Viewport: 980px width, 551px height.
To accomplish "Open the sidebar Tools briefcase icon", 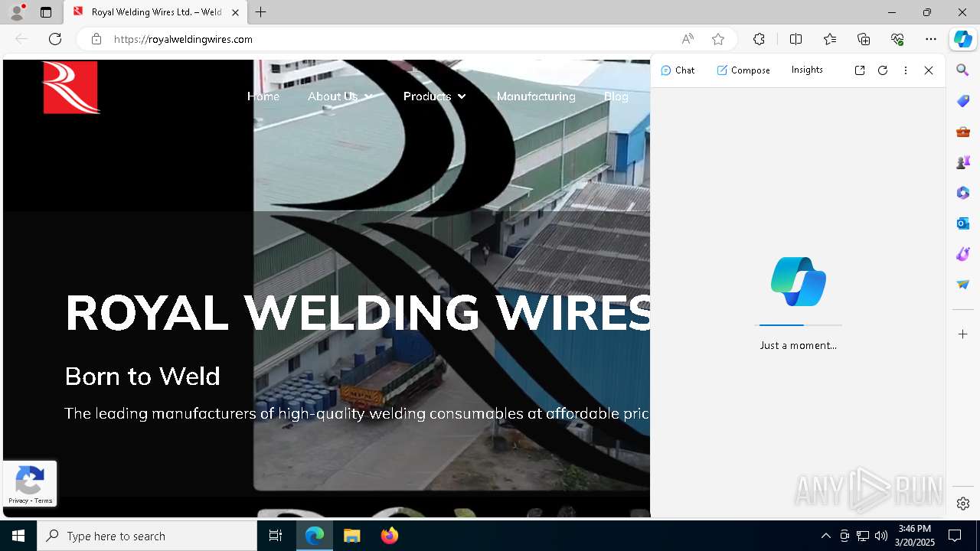I will (963, 132).
